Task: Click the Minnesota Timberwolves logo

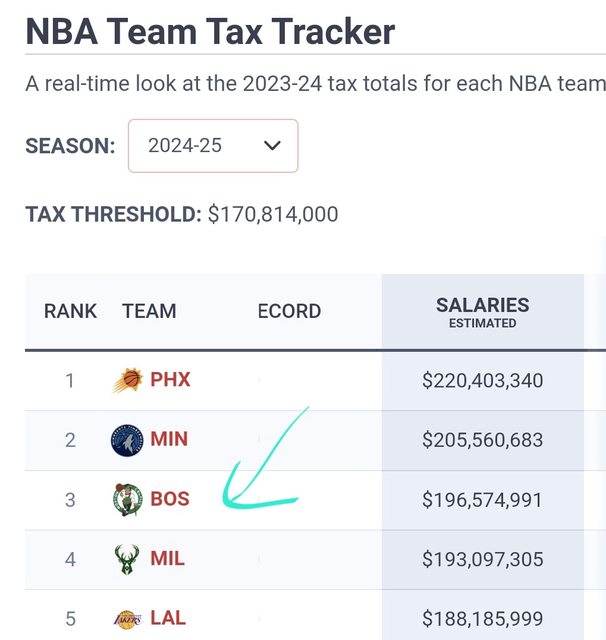Action: coord(128,440)
